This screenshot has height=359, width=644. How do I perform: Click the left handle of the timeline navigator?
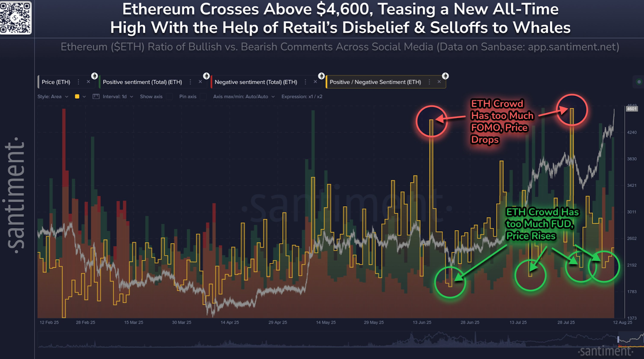click(618, 340)
